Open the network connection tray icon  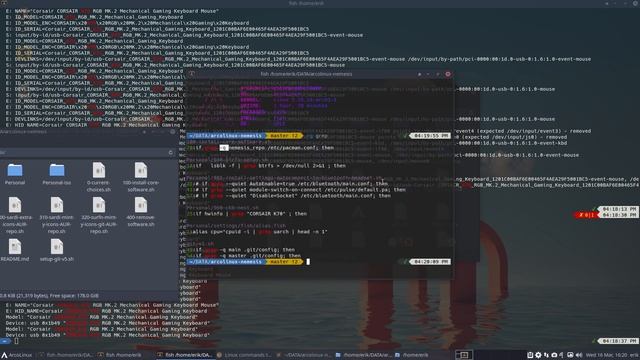coord(546,355)
